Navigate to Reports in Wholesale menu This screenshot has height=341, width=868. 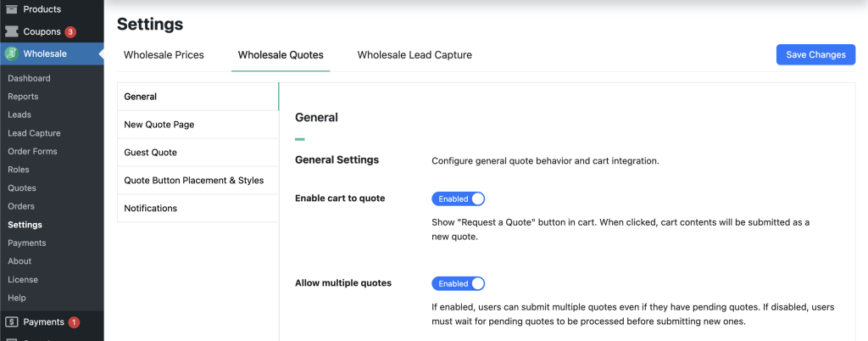coord(23,97)
